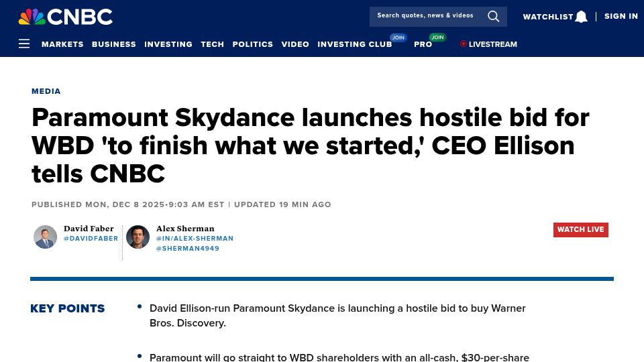644x362 pixels.
Task: Click the article headline text
Action: click(x=311, y=145)
